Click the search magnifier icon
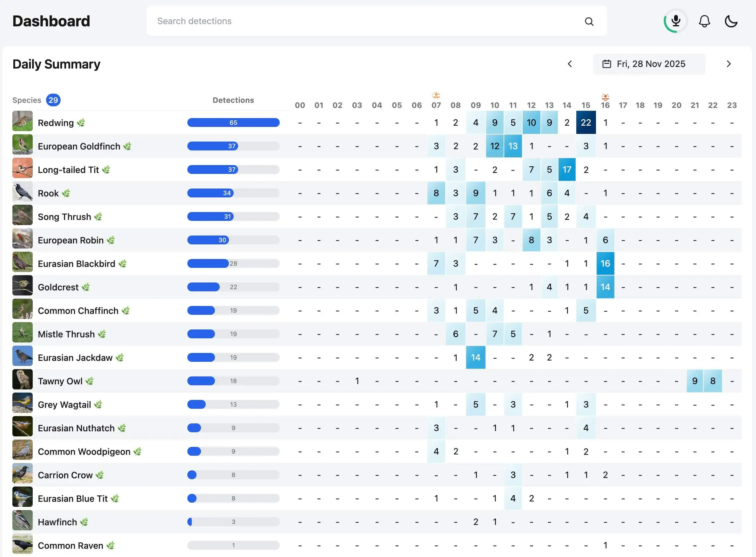 [x=589, y=21]
